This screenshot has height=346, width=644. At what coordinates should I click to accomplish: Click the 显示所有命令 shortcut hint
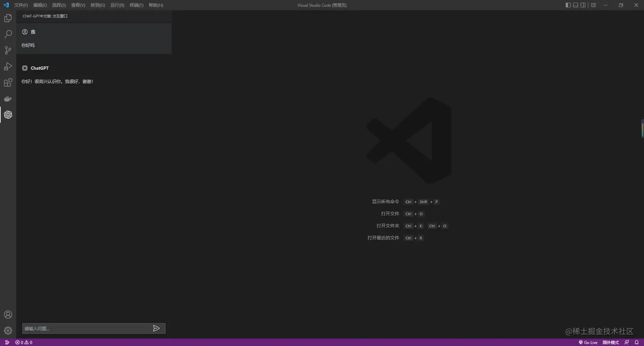(385, 202)
